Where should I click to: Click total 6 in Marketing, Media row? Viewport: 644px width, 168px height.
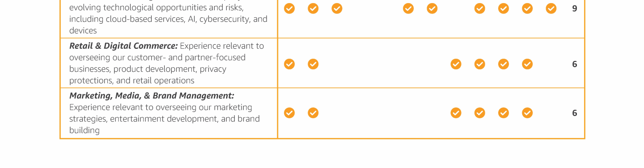pos(575,113)
